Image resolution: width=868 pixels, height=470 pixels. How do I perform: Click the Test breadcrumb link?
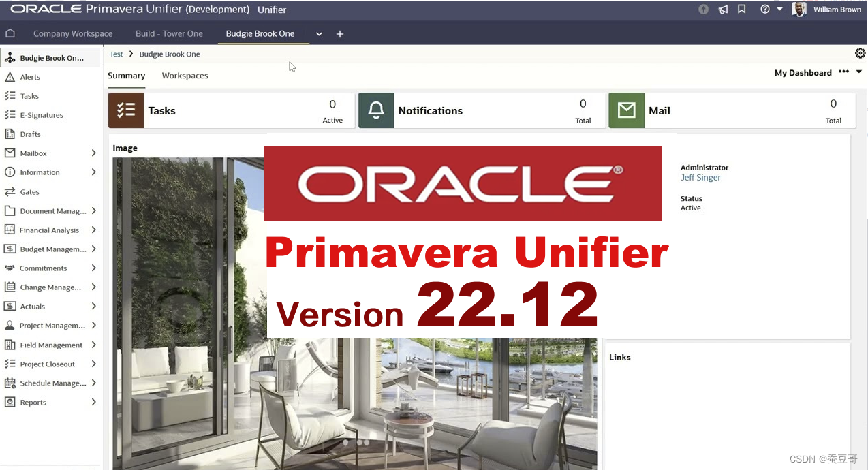(x=116, y=54)
